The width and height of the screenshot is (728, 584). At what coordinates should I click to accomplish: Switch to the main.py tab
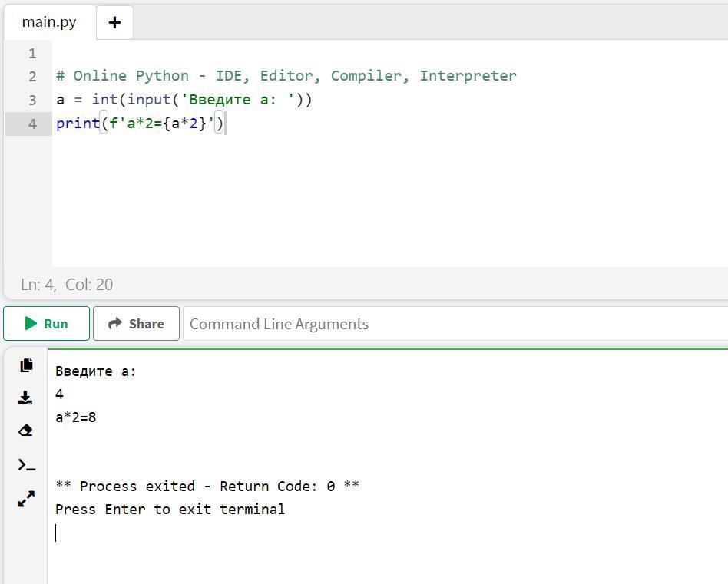click(49, 22)
